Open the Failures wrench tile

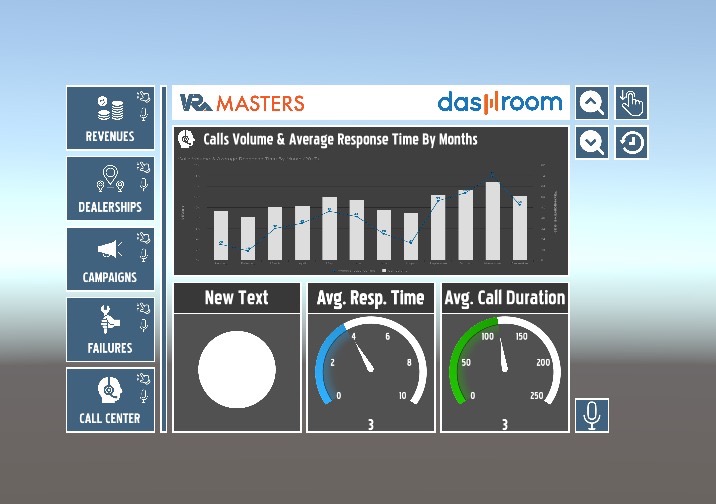pos(109,329)
